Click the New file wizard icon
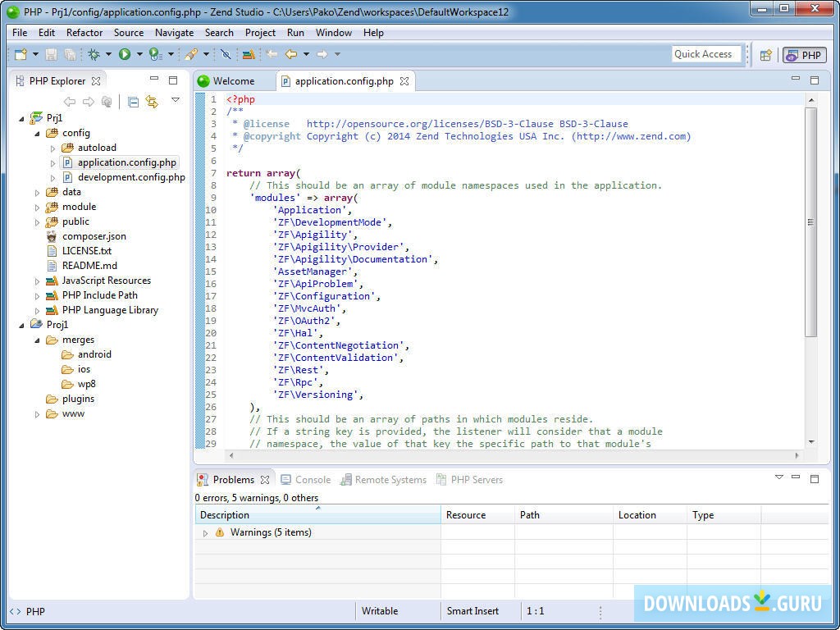Image resolution: width=840 pixels, height=630 pixels. [21, 54]
